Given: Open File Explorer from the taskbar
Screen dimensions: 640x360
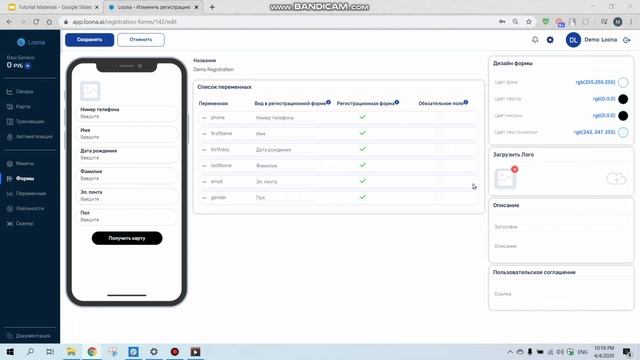Looking at the screenshot, I should pos(71,351).
